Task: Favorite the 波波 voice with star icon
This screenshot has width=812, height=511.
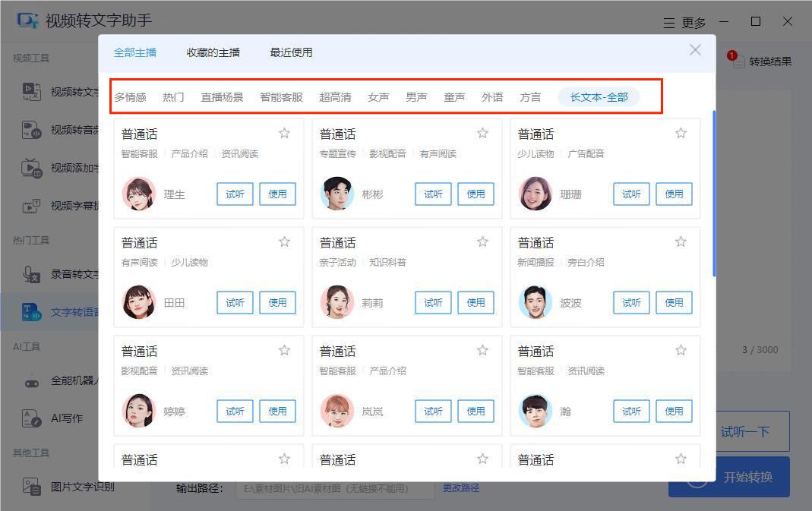Action: click(x=681, y=241)
